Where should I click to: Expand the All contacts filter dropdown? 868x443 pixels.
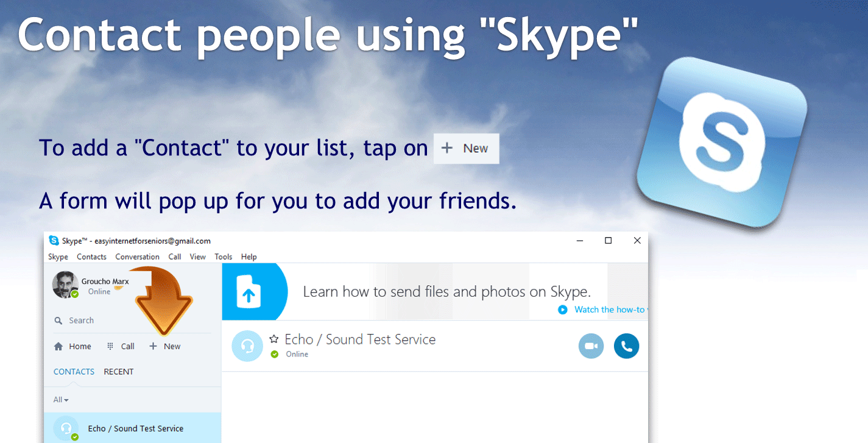tap(61, 400)
